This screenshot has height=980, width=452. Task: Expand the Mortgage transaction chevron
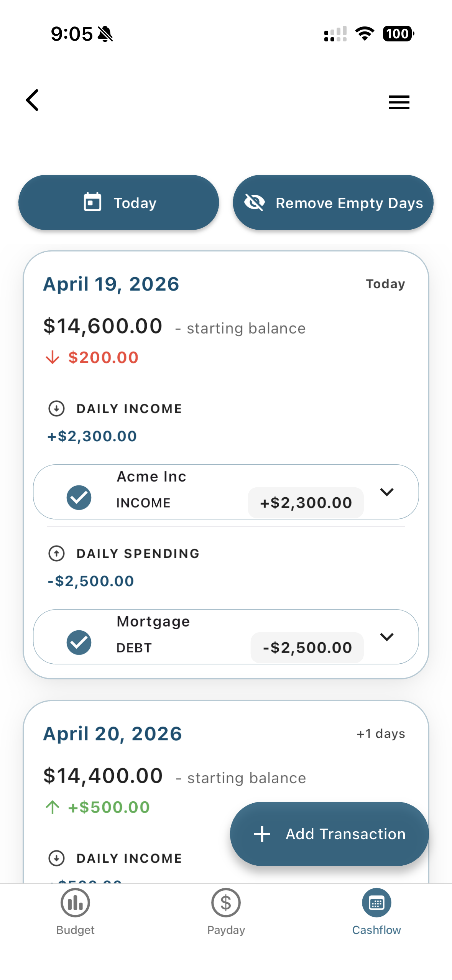coord(387,637)
